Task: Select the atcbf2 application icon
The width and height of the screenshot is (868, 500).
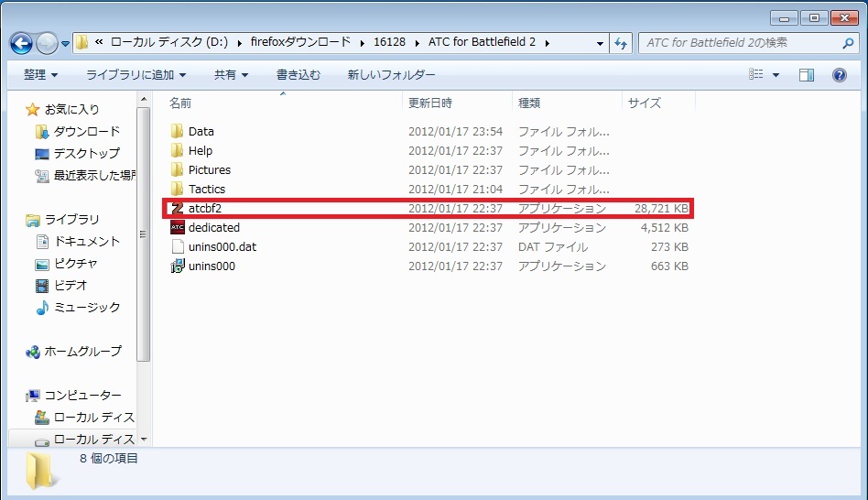Action: [177, 208]
